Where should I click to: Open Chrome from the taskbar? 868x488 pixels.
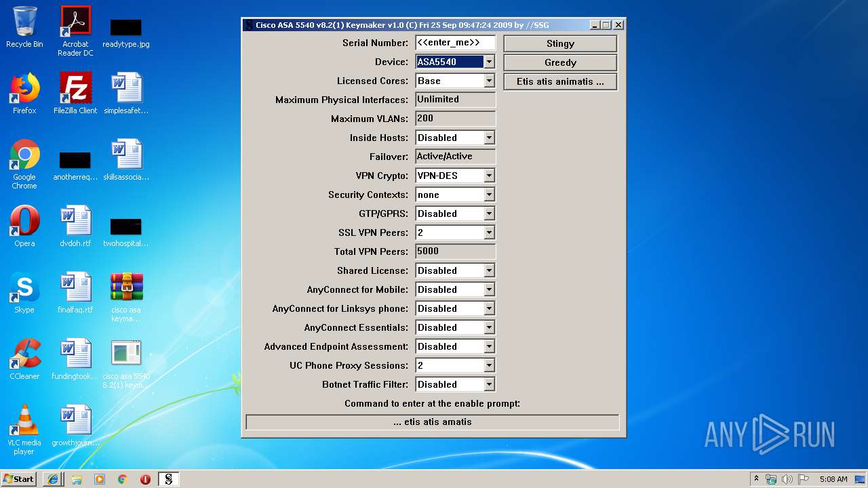123,479
